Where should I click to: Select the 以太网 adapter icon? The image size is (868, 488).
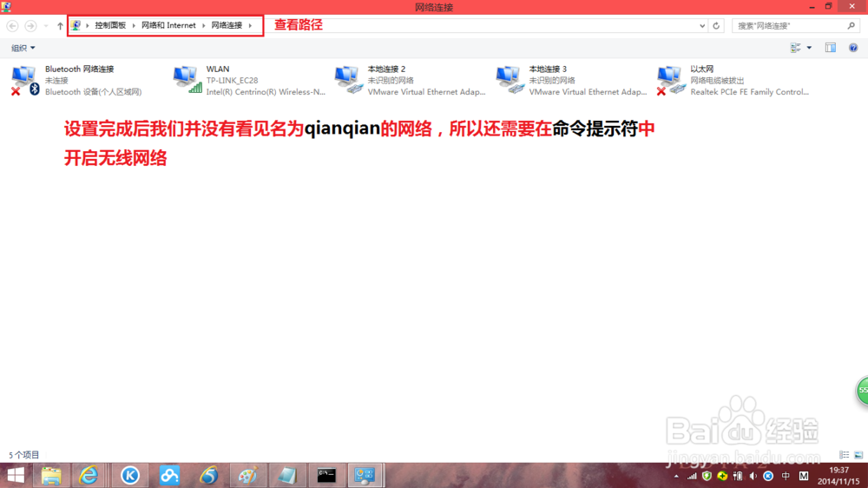pyautogui.click(x=672, y=80)
